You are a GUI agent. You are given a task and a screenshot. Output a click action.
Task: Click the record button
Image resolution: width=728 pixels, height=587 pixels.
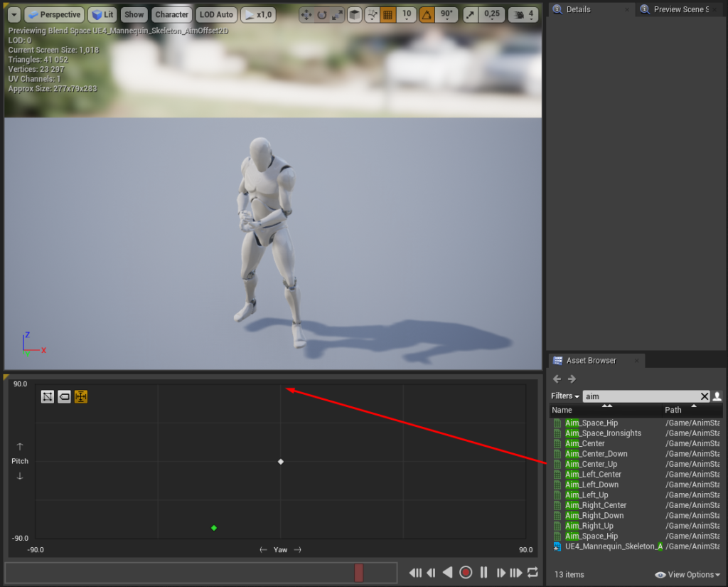click(x=466, y=573)
